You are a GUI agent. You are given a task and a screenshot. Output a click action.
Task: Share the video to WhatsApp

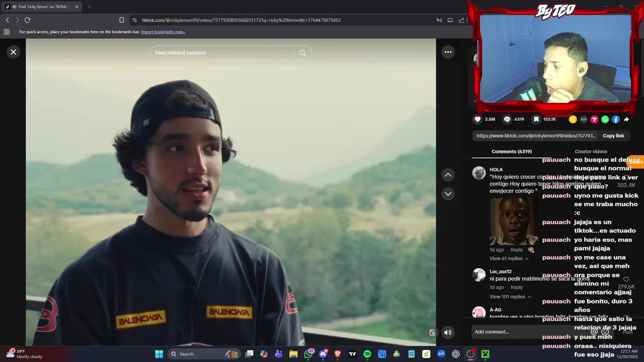tap(605, 119)
